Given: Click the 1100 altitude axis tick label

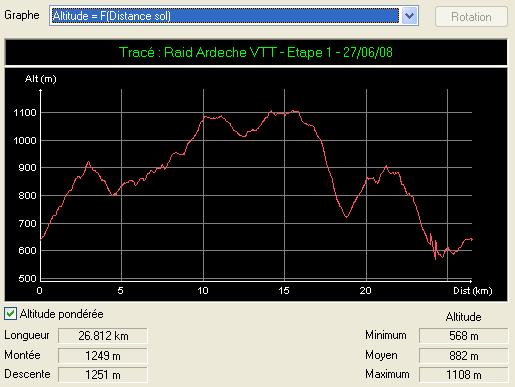Looking at the screenshot, I should pos(25,113).
